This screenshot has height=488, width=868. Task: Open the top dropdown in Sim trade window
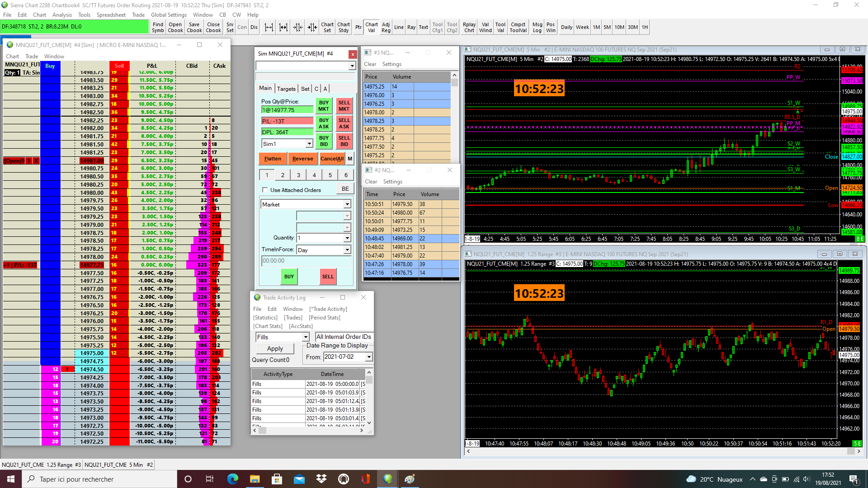pos(352,66)
